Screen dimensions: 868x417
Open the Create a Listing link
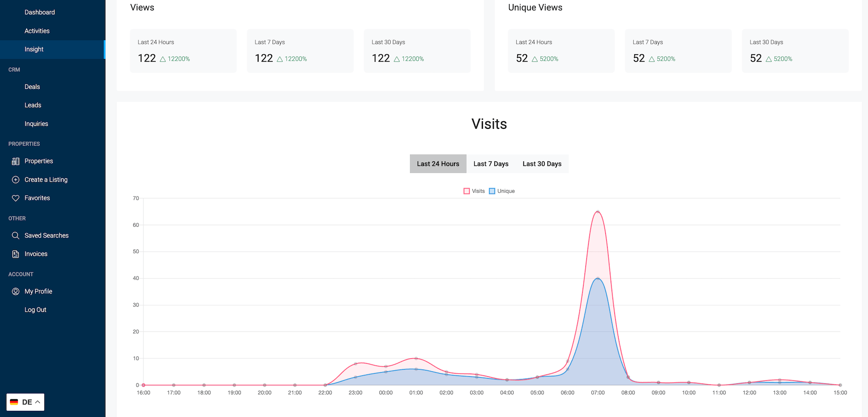pyautogui.click(x=46, y=180)
